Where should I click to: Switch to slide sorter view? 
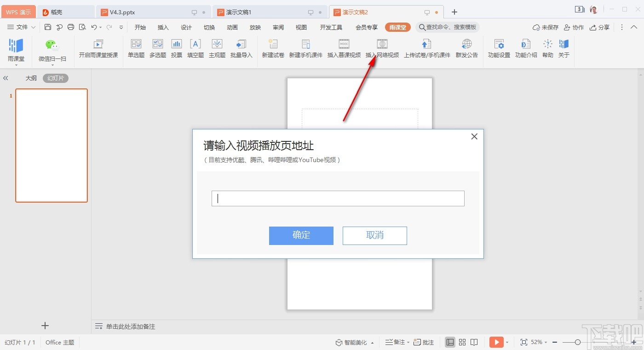click(462, 342)
